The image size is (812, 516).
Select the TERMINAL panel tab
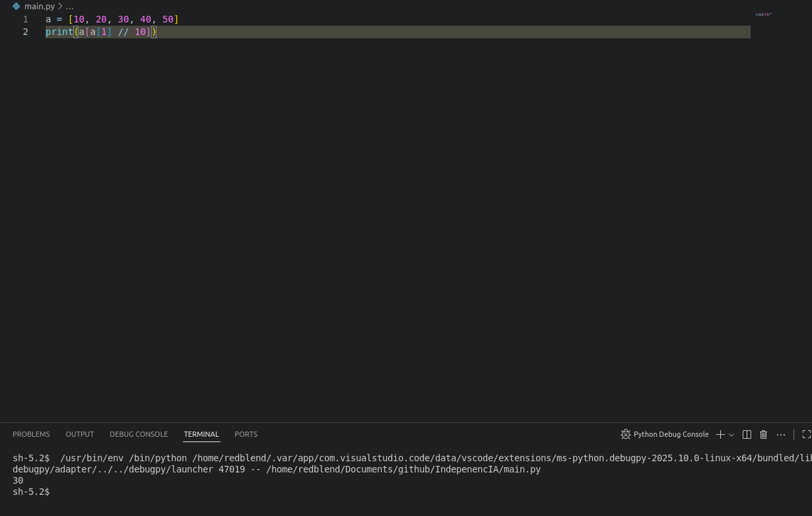[201, 434]
